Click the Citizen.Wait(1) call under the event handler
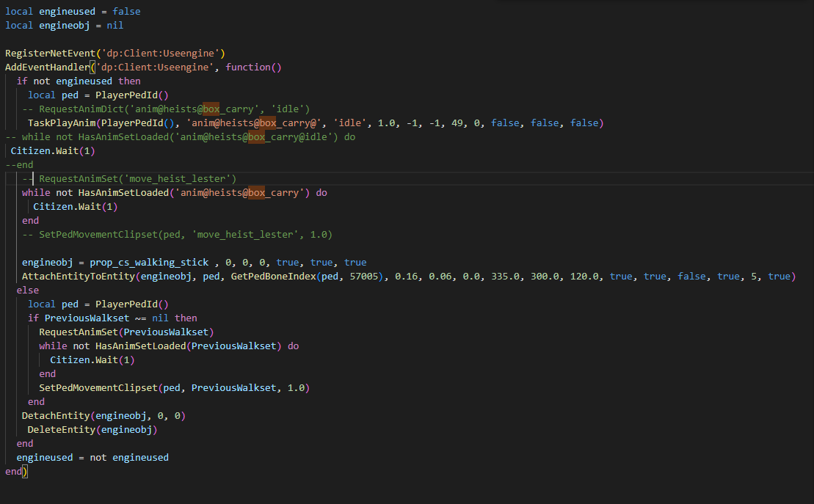 tap(55, 150)
